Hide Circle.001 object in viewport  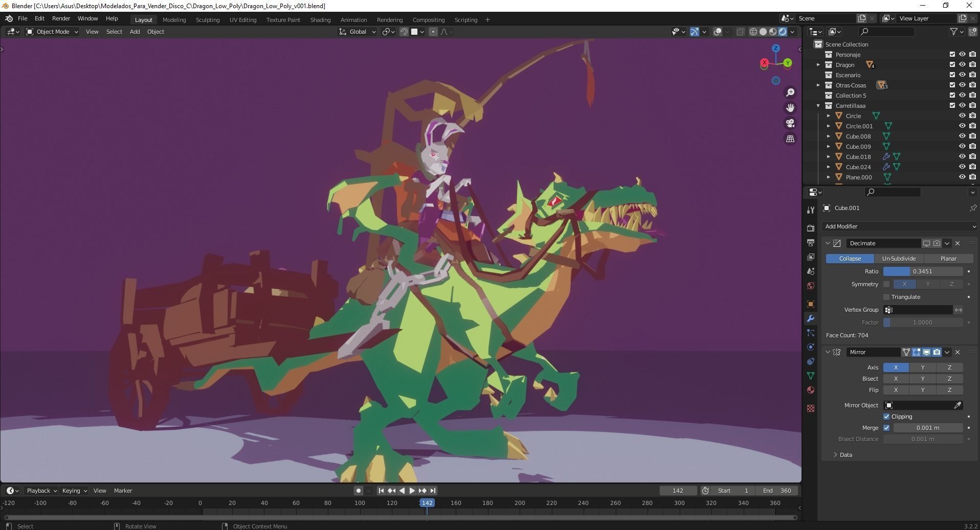pyautogui.click(x=962, y=126)
